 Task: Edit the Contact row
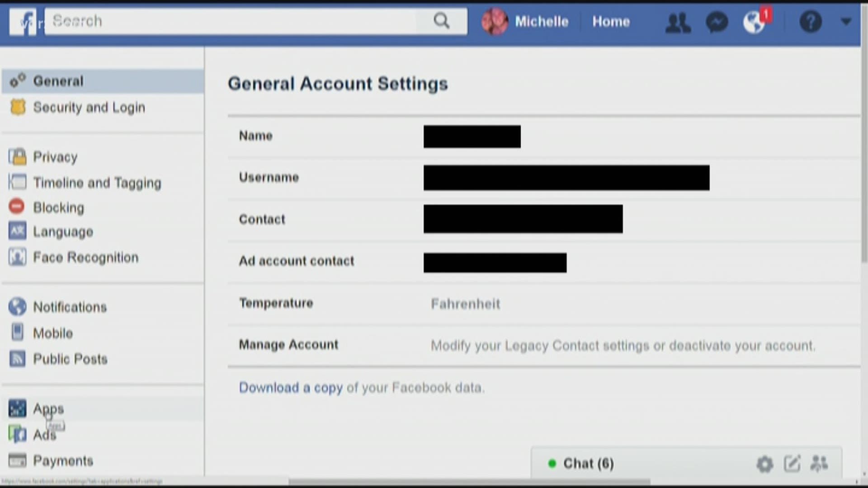pyautogui.click(x=544, y=219)
